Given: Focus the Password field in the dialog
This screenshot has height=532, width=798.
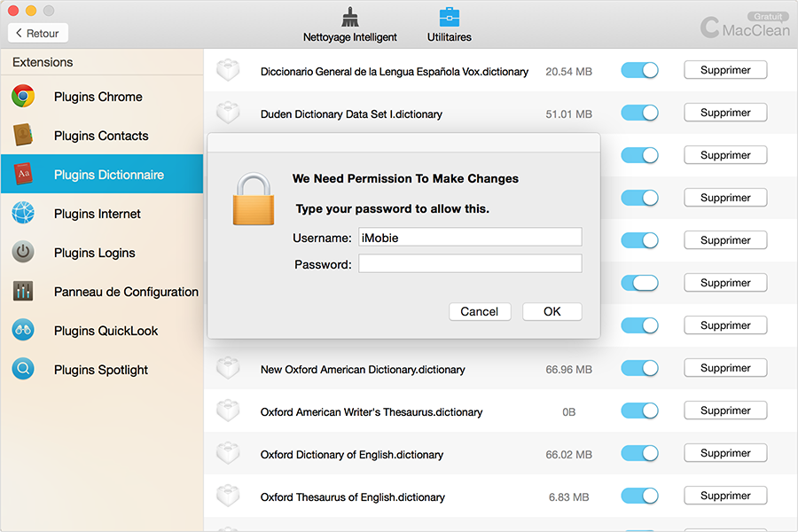Looking at the screenshot, I should [x=470, y=263].
